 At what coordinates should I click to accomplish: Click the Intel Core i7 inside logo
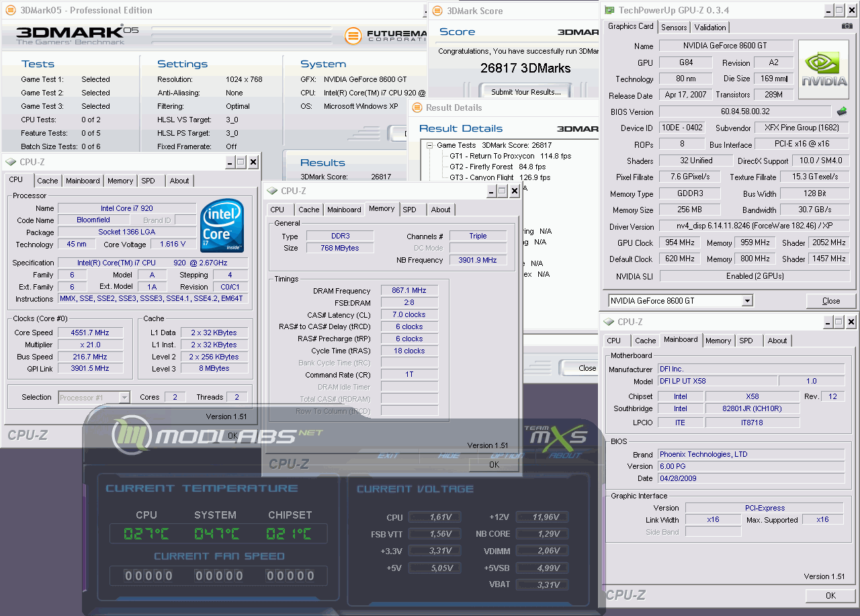(x=222, y=226)
